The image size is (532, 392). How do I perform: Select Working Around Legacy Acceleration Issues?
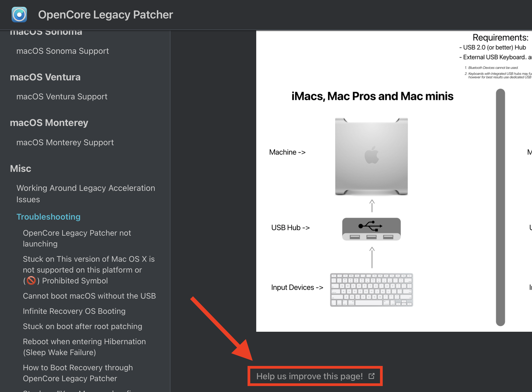point(86,194)
